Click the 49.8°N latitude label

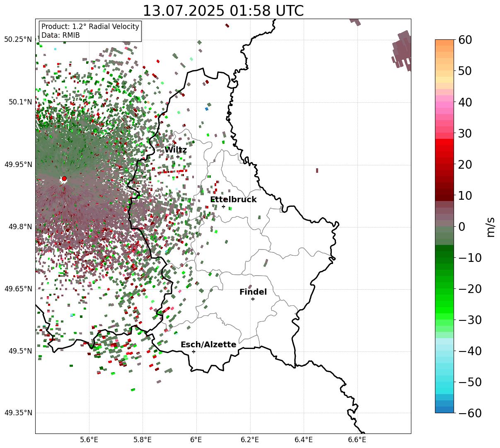20,227
